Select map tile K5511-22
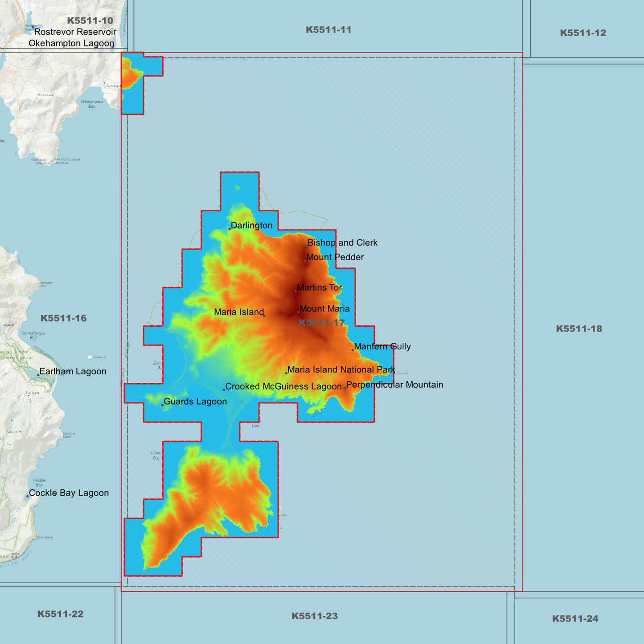This screenshot has width=644, height=644. click(60, 614)
